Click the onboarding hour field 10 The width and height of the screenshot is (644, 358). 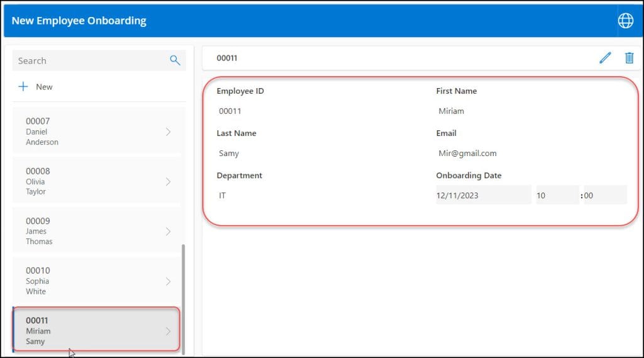pos(557,195)
